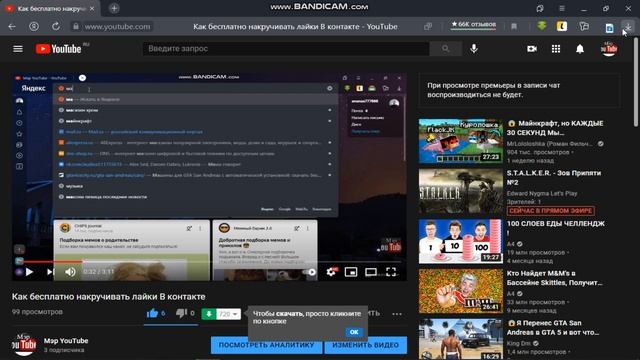Open Мэр YouTube channel name

coord(66,340)
